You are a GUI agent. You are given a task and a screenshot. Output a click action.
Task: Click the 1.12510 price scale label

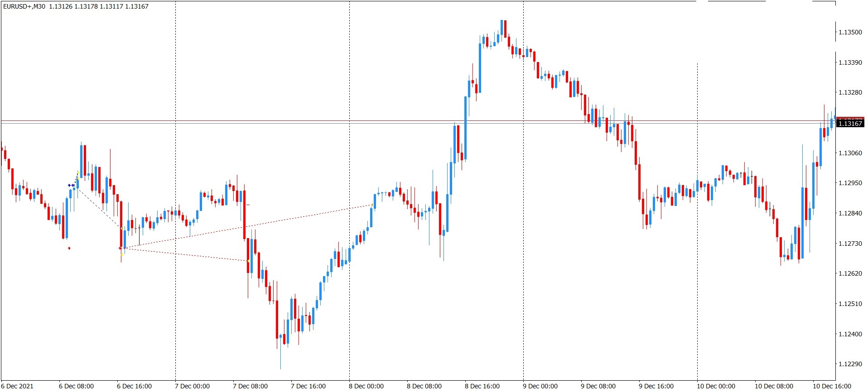(x=850, y=304)
